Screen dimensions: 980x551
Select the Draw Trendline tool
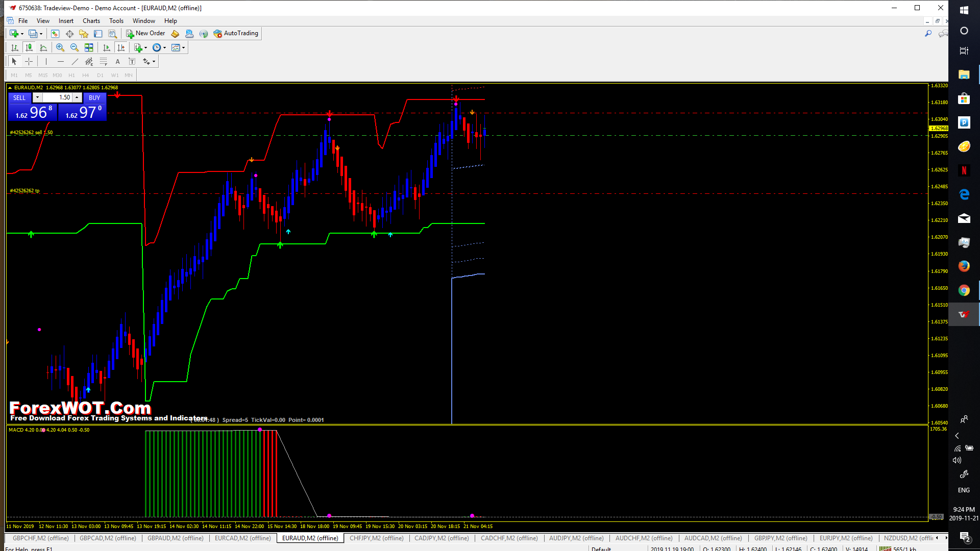point(75,61)
